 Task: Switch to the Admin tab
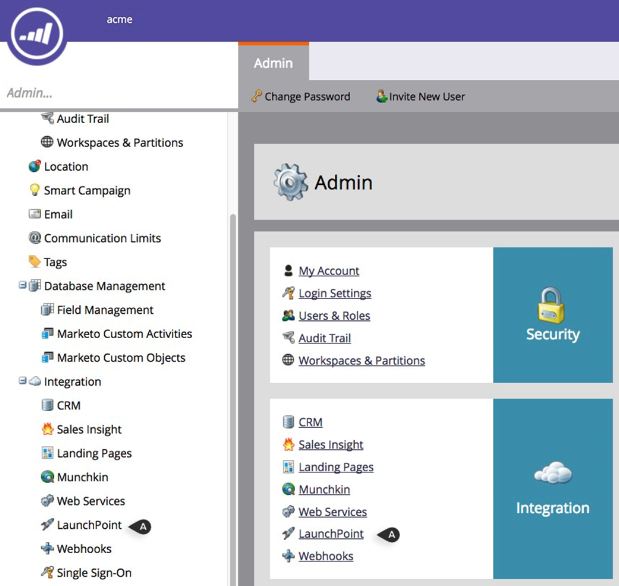click(x=273, y=63)
